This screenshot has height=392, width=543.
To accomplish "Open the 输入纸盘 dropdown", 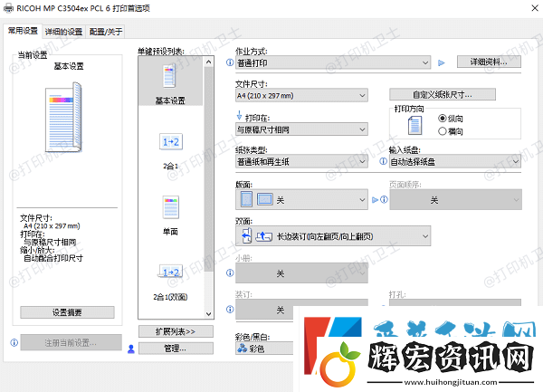I will click(x=455, y=161).
